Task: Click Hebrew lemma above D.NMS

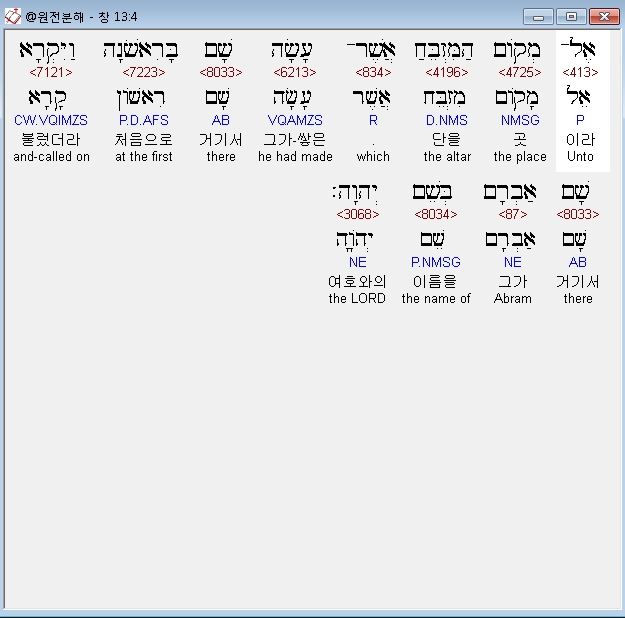Action: pyautogui.click(x=444, y=98)
